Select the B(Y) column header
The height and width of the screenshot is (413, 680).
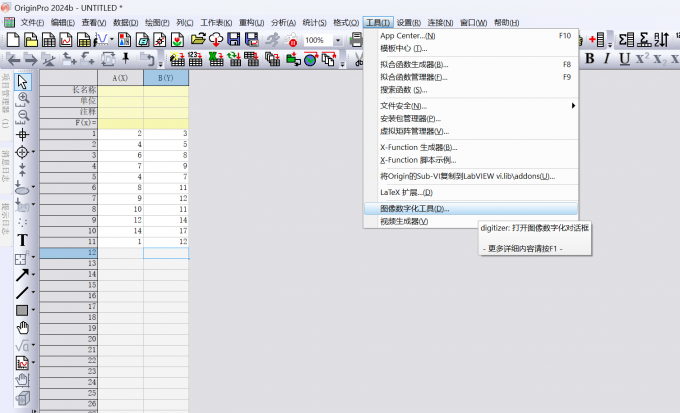point(166,78)
